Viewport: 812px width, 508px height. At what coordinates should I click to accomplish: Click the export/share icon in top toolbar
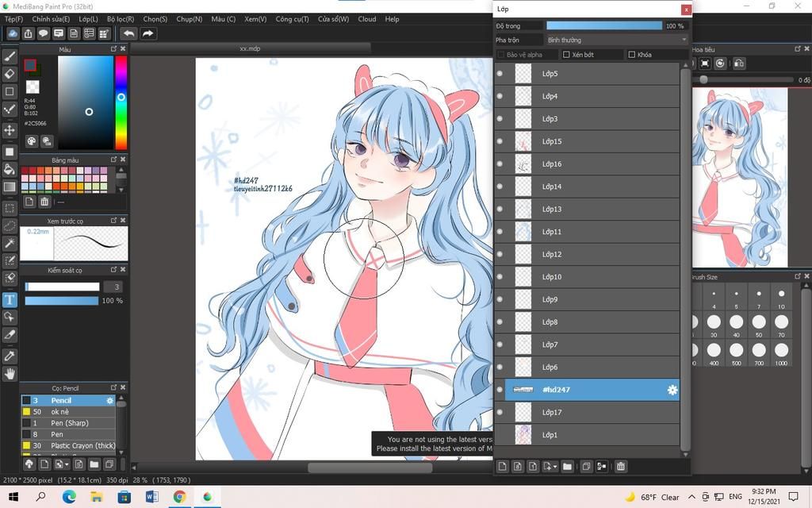(x=28, y=33)
